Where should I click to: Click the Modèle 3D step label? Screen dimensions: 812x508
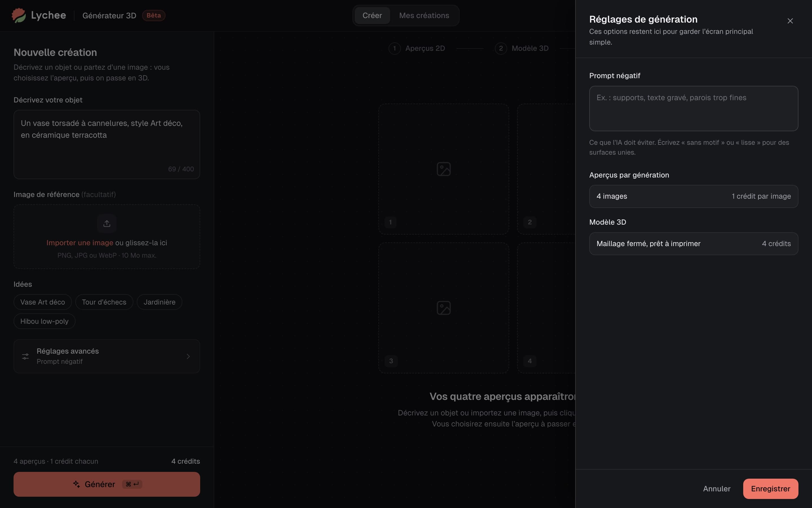[530, 48]
